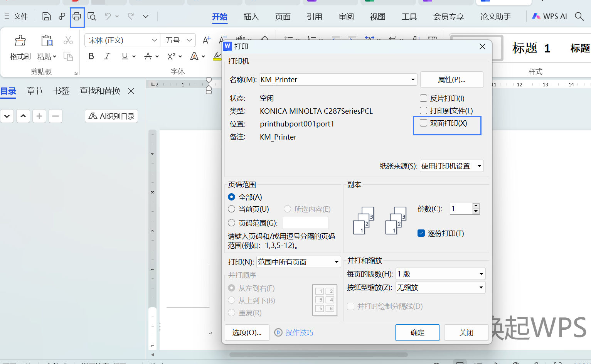Screen dimensions: 591x364
Task: Open font name 宋体 dropdown
Action: pyautogui.click(x=122, y=40)
